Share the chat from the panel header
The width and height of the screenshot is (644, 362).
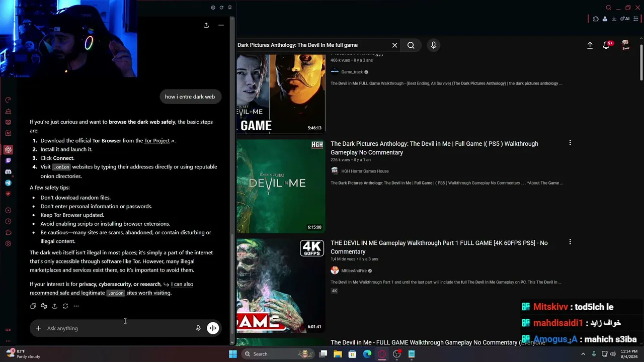click(x=206, y=25)
